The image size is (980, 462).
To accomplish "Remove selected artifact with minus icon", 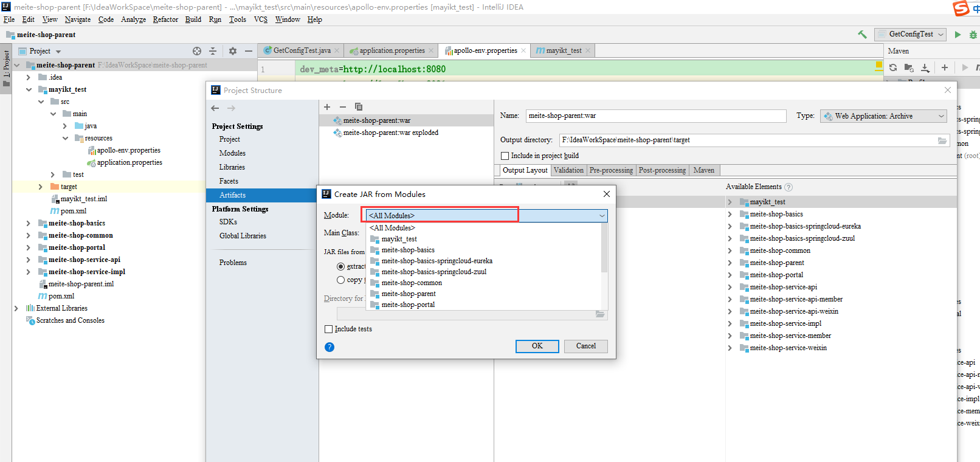I will click(342, 107).
